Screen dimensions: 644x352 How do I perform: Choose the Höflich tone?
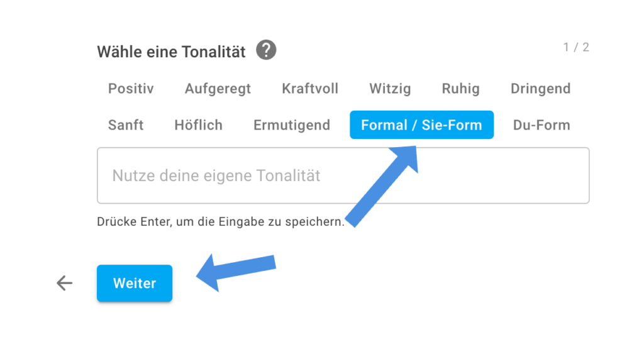(x=198, y=125)
